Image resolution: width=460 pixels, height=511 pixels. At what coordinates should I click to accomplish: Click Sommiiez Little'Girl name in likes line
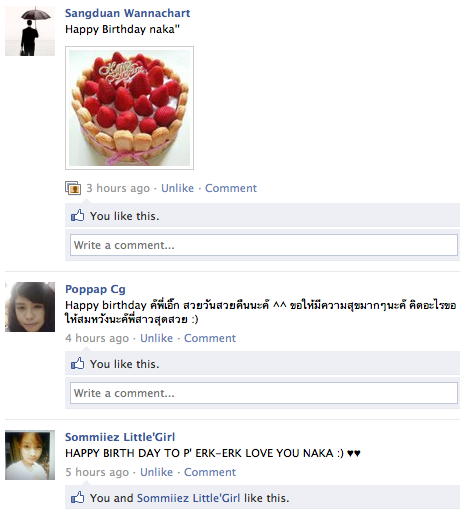point(188,498)
